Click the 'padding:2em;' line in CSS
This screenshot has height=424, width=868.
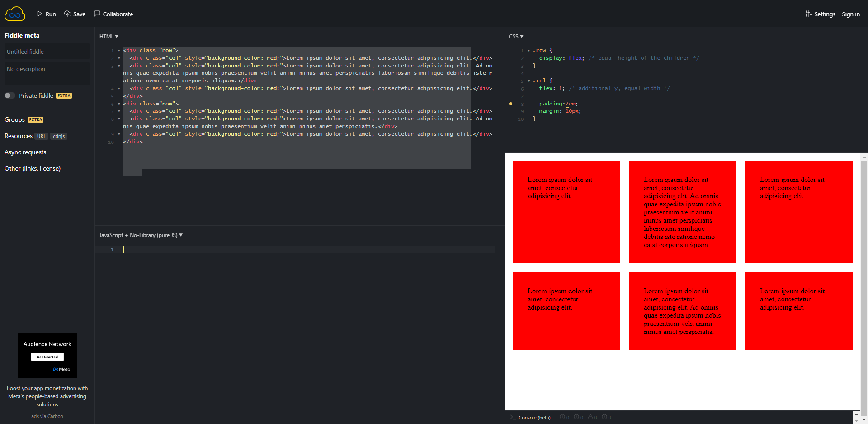click(x=558, y=104)
